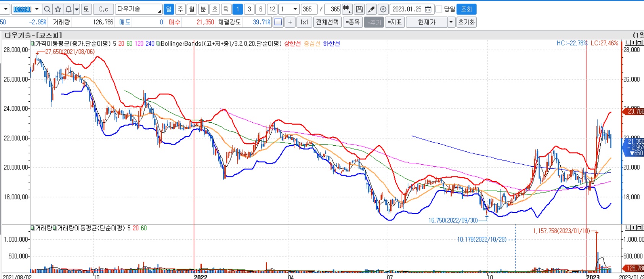Click the volume low label 10,178(2022/10/28)
The width and height of the screenshot is (644, 279).
pyautogui.click(x=482, y=240)
